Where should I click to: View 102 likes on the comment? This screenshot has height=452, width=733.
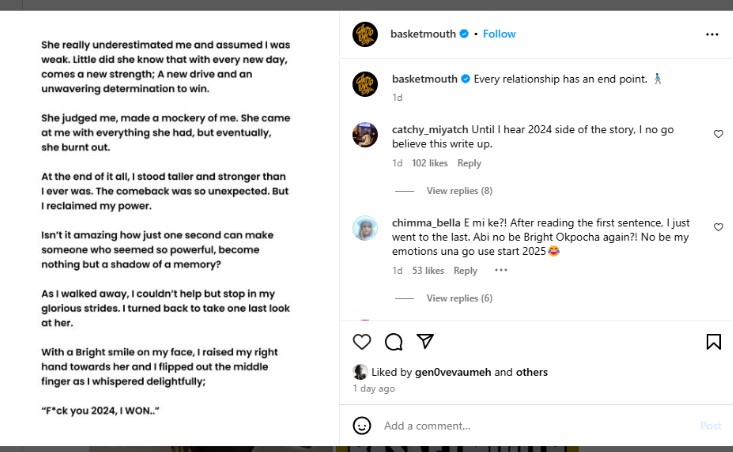430,163
